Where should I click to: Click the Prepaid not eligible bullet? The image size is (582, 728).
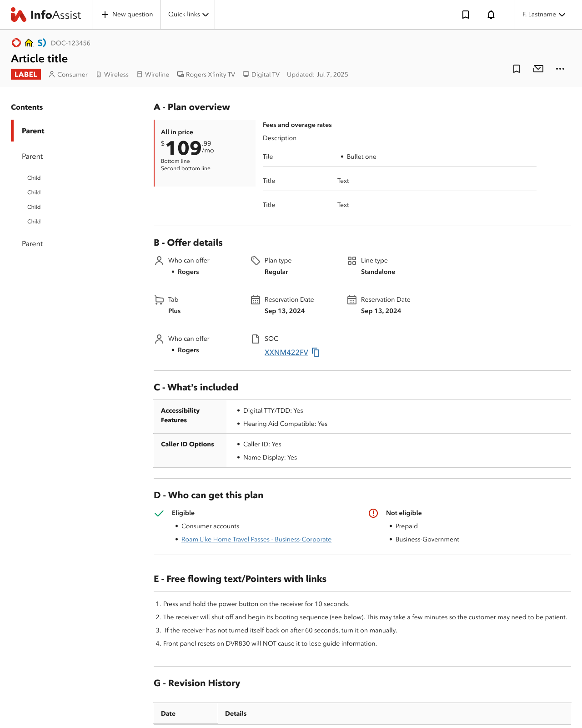click(x=406, y=526)
